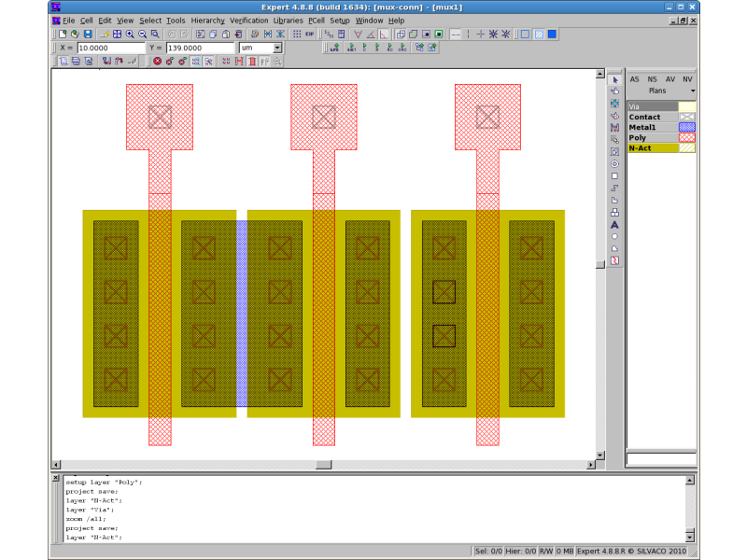Toggle the AS all-selectable layer option

click(635, 79)
